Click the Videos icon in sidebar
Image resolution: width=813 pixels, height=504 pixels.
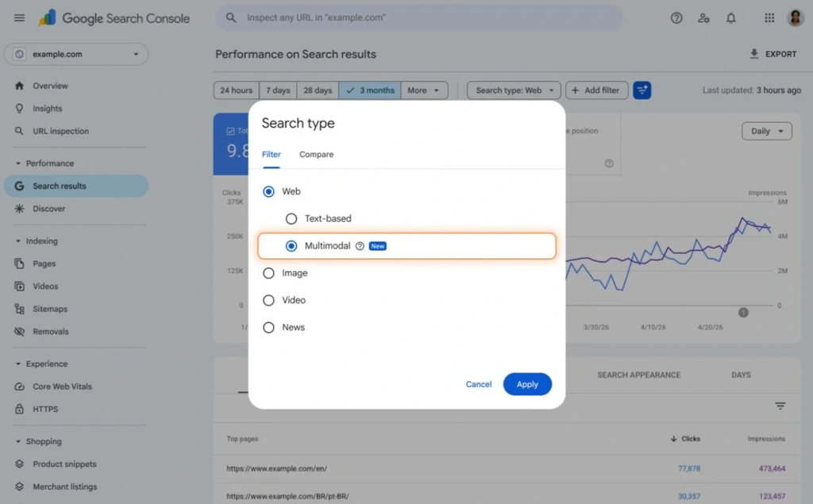tap(19, 287)
